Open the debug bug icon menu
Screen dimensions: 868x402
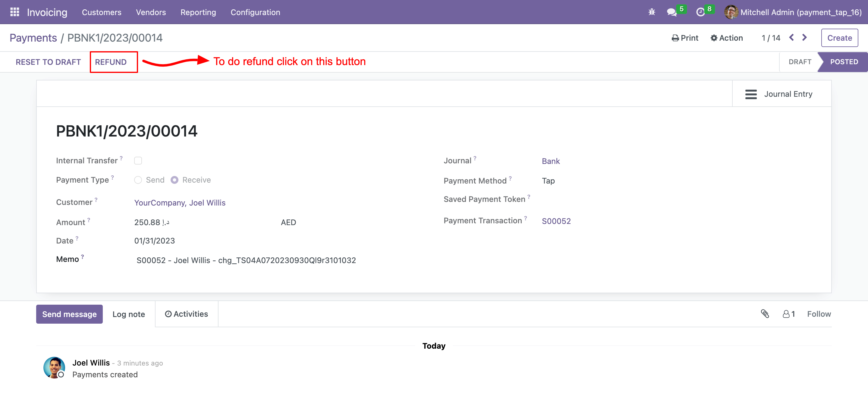[x=652, y=12]
